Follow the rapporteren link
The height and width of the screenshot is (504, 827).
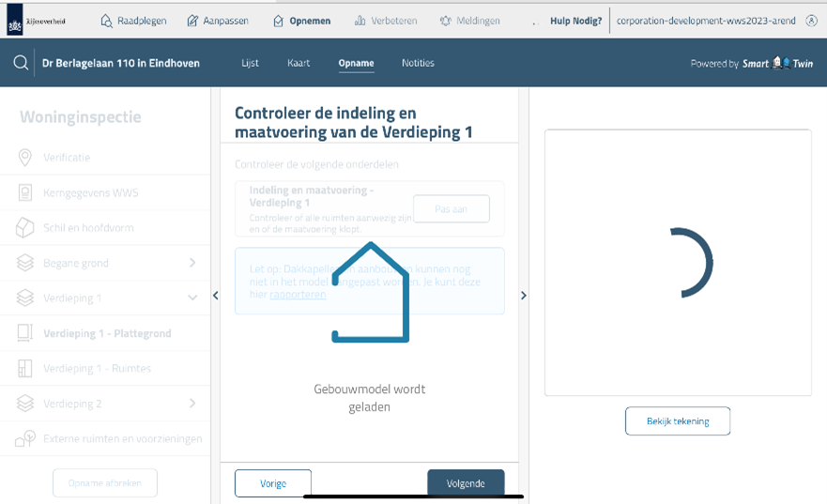point(298,295)
